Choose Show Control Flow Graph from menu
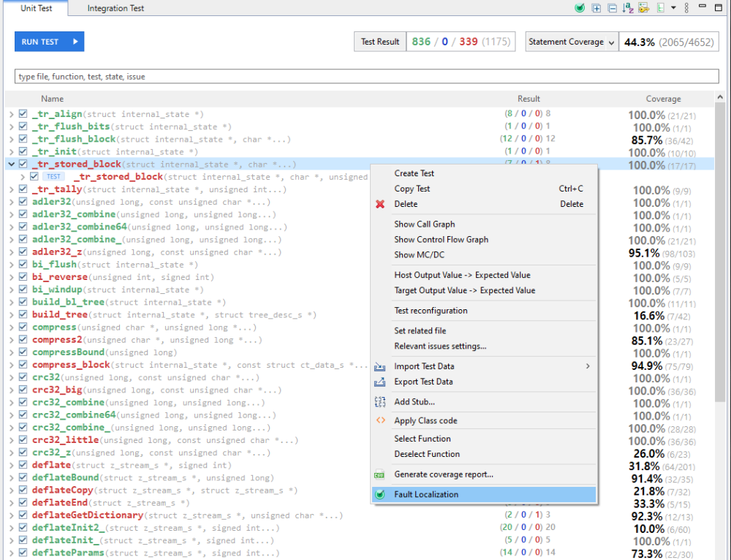The width and height of the screenshot is (731, 560). pos(441,240)
